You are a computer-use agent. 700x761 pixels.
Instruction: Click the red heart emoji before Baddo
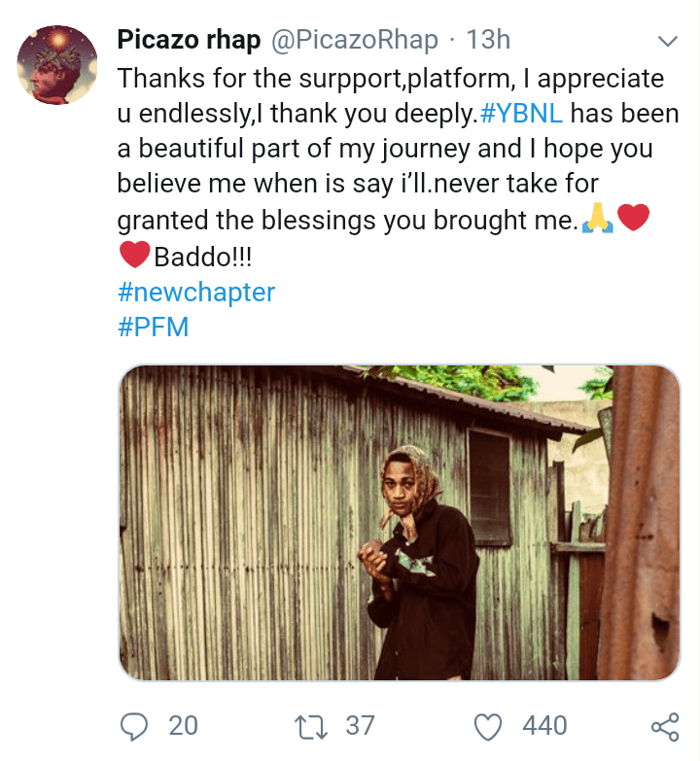[134, 257]
